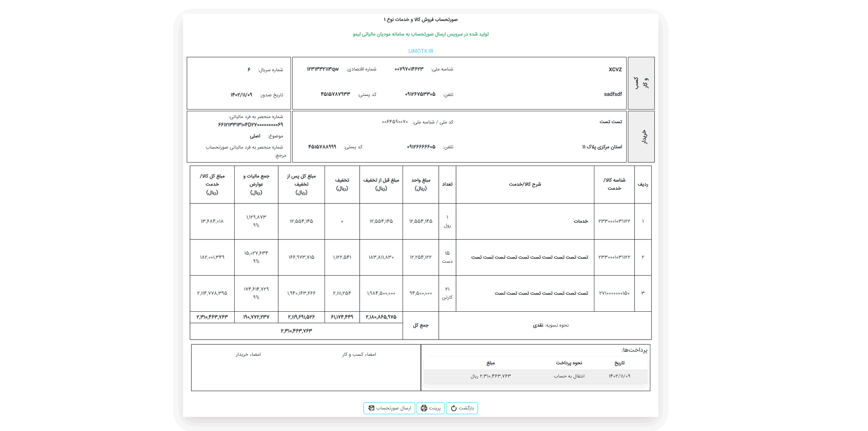Select the کسب و کار side label
The height and width of the screenshot is (431, 868).
point(641,83)
